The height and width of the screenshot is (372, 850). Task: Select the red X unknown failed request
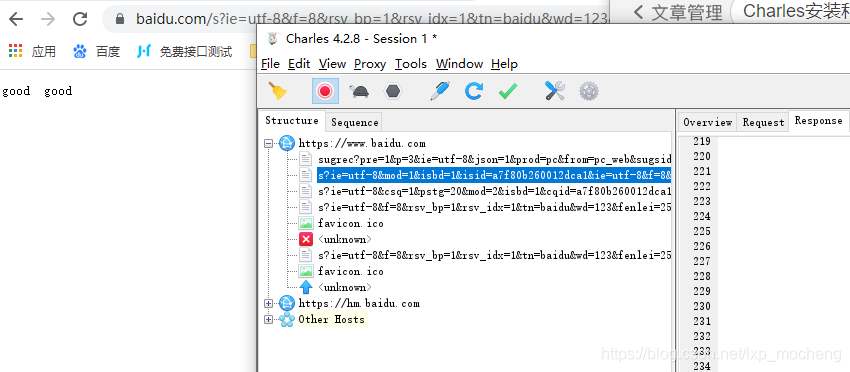coord(345,239)
